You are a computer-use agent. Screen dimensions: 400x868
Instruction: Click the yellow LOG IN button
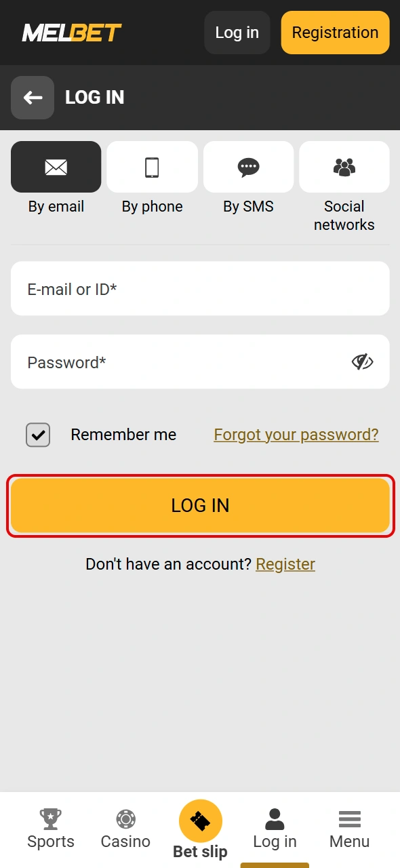[200, 505]
